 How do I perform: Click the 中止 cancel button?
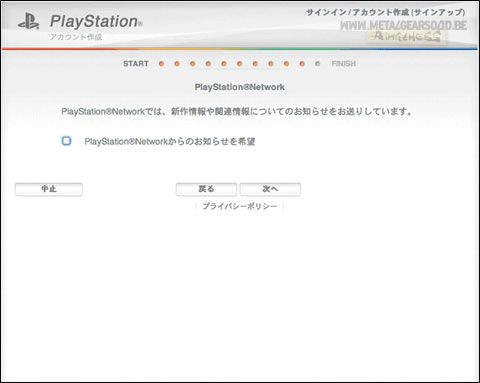click(x=49, y=189)
